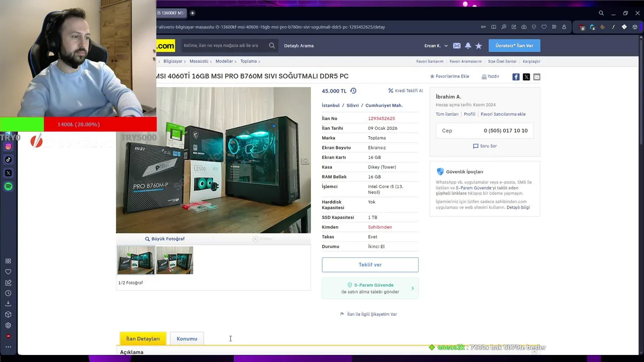Open the sidebar bookmarks heart icon
Screen dimensions: 644x362
click(8, 271)
